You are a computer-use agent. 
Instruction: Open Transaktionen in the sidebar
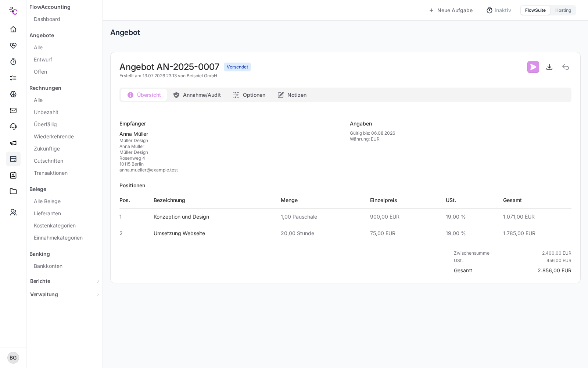point(51,173)
